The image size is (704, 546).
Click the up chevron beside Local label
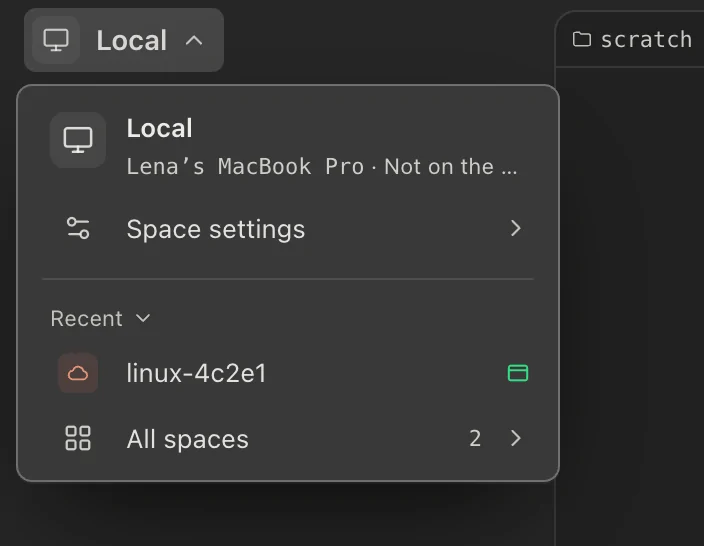[194, 40]
